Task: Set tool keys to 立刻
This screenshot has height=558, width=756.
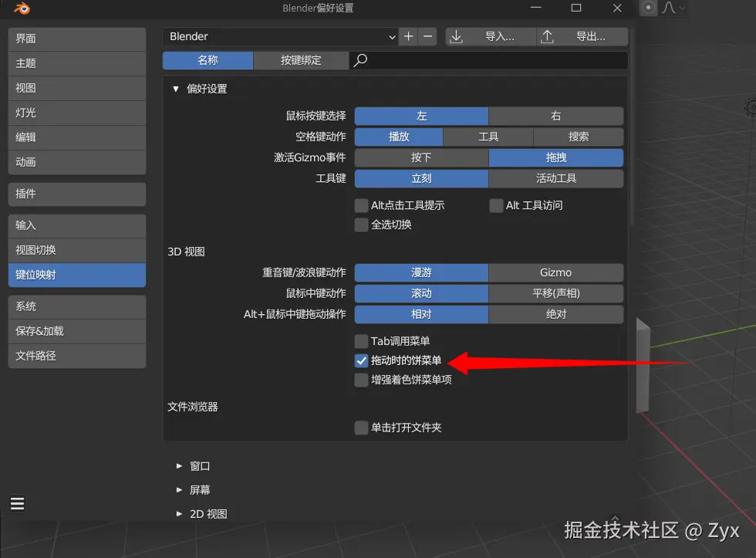Action: point(421,178)
